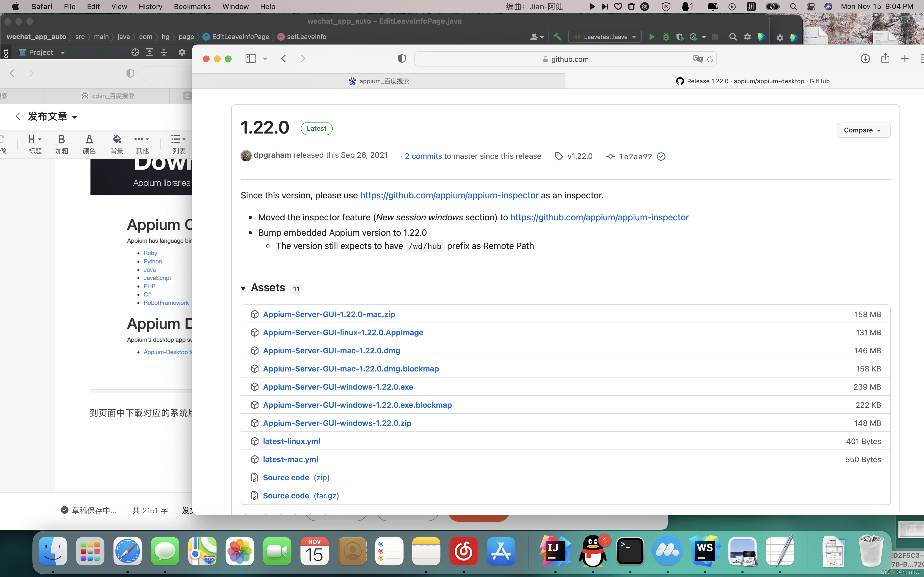Open the LeaveTest.leave run configuration dropdown
Screen dimensions: 924x577
pyautogui.click(x=605, y=37)
